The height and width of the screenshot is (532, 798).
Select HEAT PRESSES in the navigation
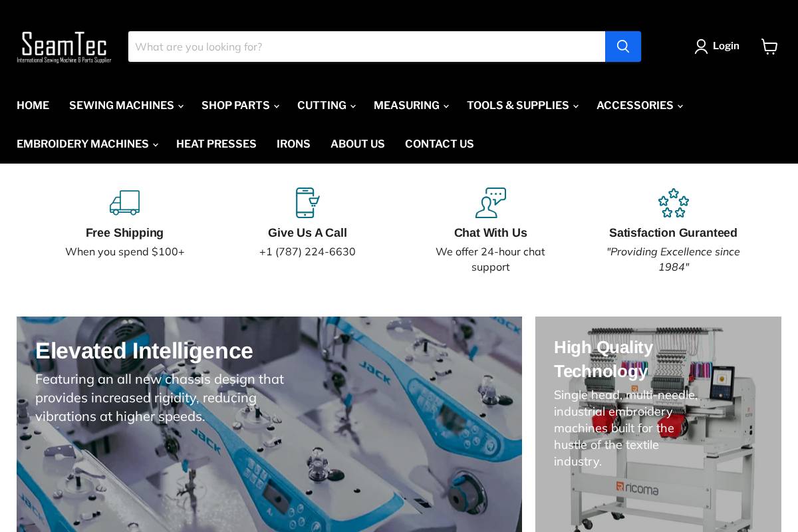pyautogui.click(x=216, y=144)
